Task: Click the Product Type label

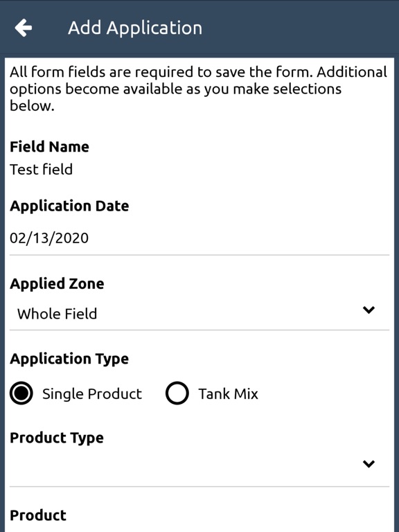Action: [57, 438]
